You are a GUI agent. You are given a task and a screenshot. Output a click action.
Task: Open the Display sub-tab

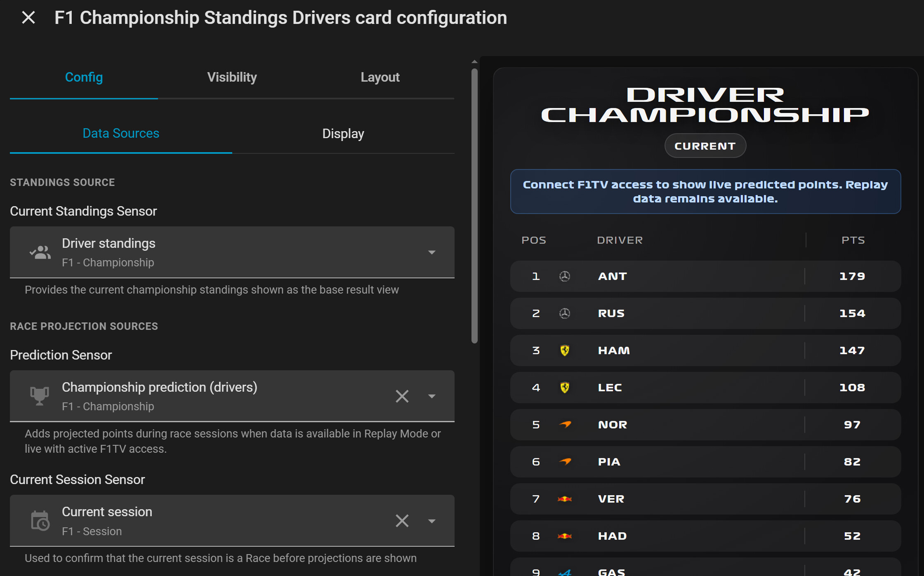[343, 134]
